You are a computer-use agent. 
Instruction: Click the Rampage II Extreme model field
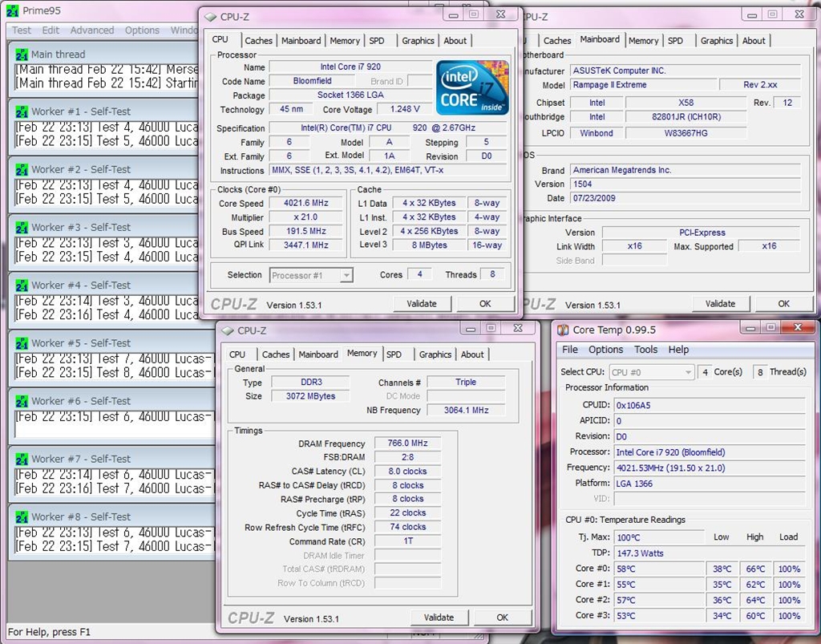(644, 85)
